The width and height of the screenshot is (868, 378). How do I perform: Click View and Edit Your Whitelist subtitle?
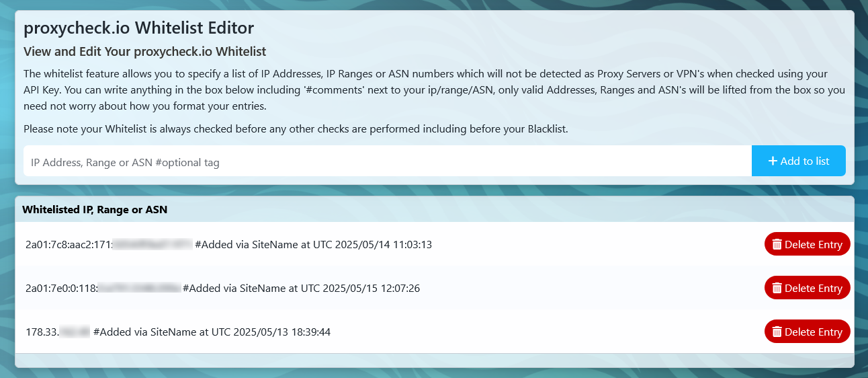(x=144, y=52)
